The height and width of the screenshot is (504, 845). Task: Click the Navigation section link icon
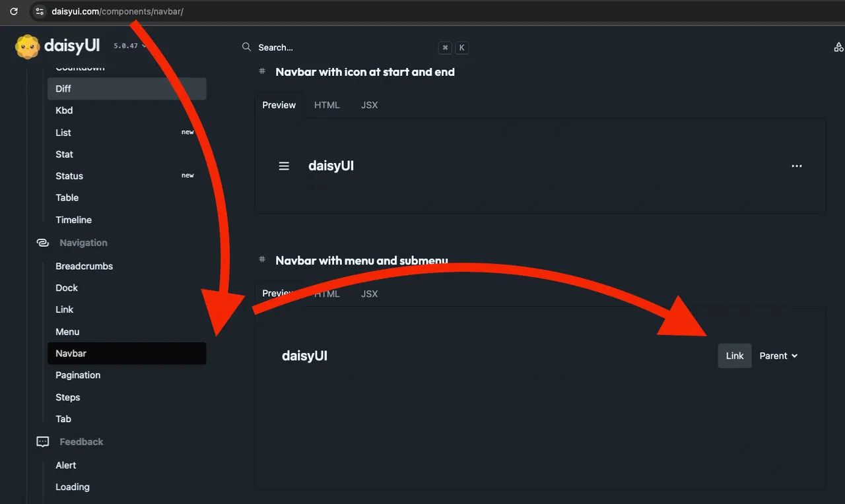43,243
